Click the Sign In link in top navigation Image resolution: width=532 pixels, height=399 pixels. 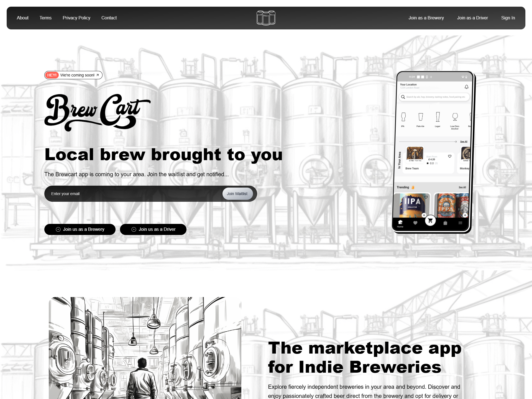(508, 18)
